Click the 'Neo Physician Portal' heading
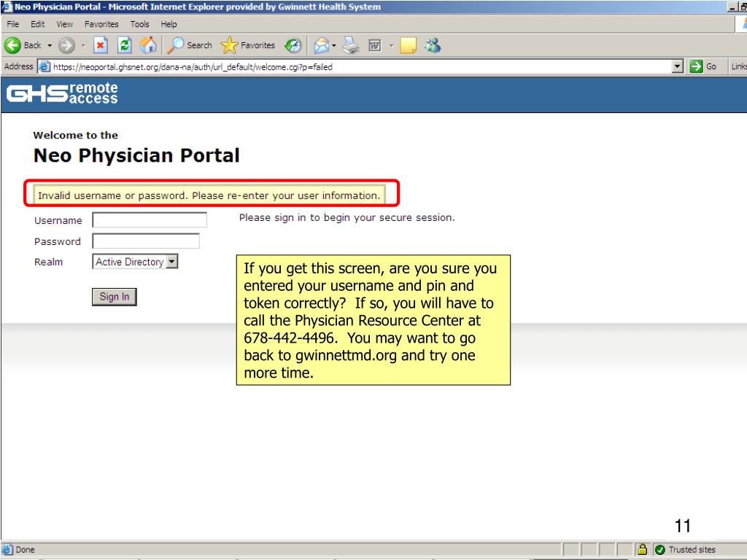 click(136, 156)
